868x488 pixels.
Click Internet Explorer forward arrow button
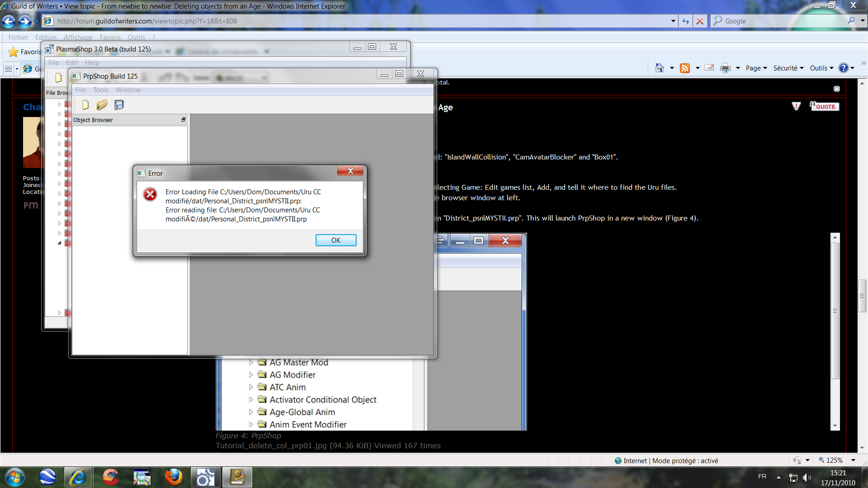pyautogui.click(x=24, y=21)
